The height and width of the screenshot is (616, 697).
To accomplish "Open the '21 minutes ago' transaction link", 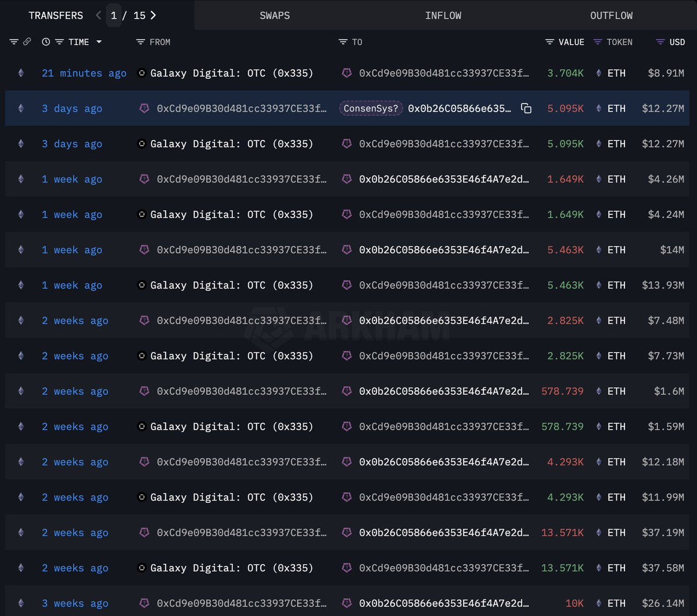I will [84, 73].
